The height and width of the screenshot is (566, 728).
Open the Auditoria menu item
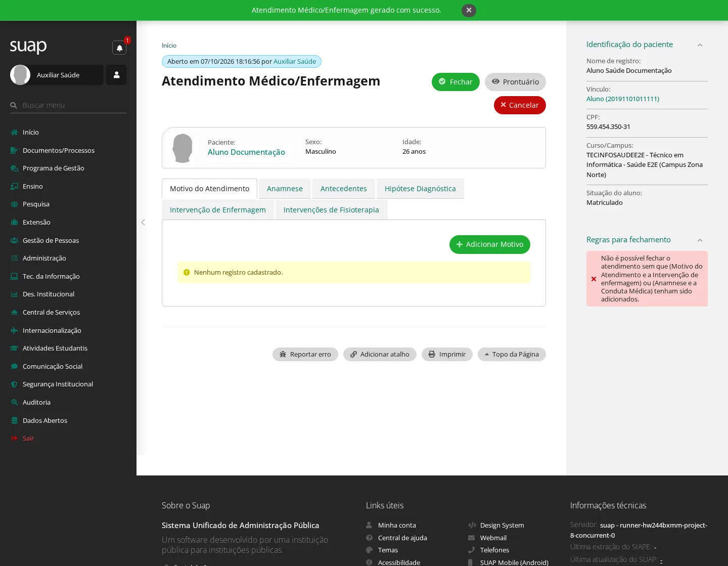tap(36, 402)
